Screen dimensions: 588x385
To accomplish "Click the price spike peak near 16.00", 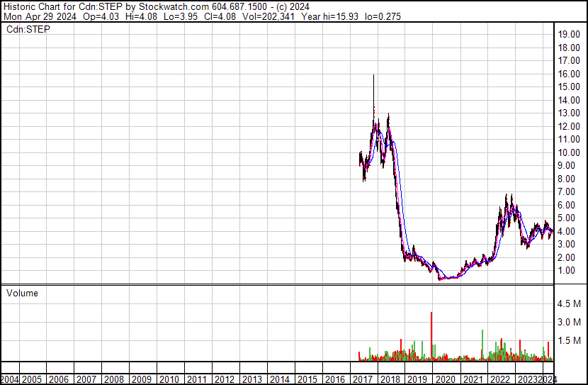I will [373, 77].
